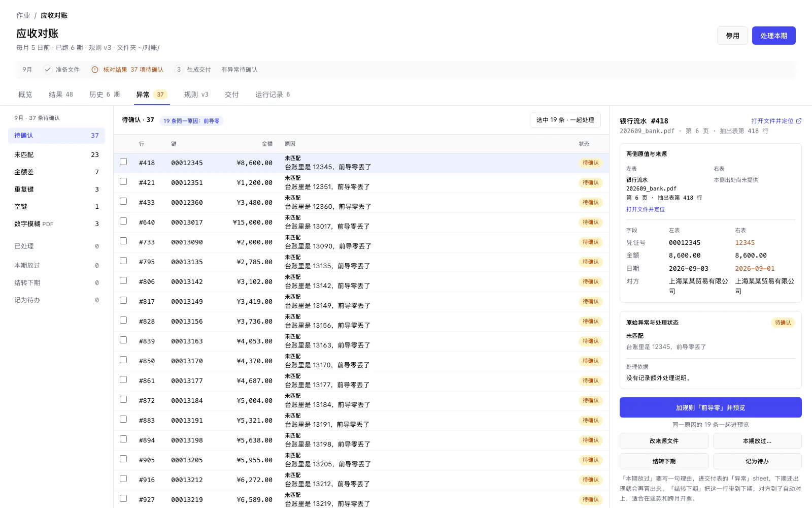This screenshot has height=508, width=812.
Task: Click the 待确认 badge in row #421
Action: (591, 183)
